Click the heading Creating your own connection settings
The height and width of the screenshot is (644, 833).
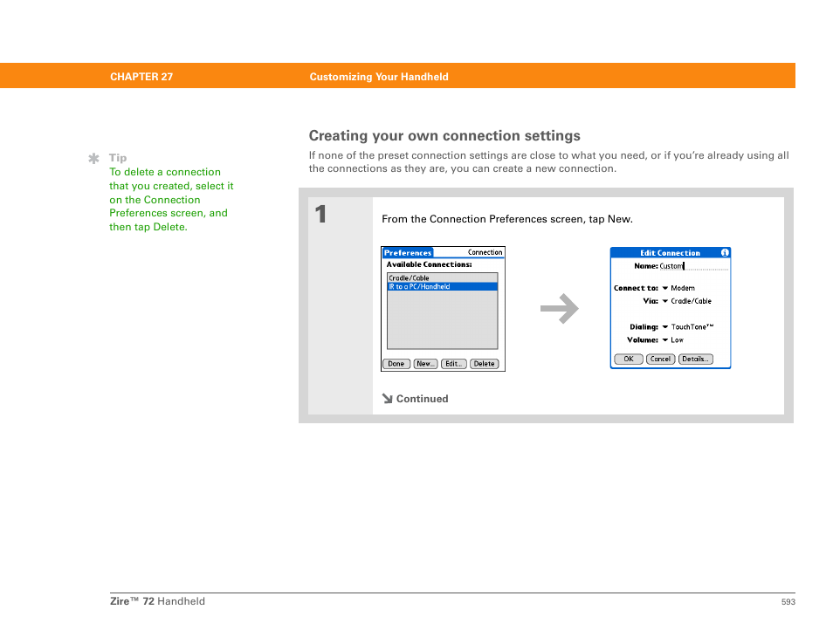coord(444,136)
